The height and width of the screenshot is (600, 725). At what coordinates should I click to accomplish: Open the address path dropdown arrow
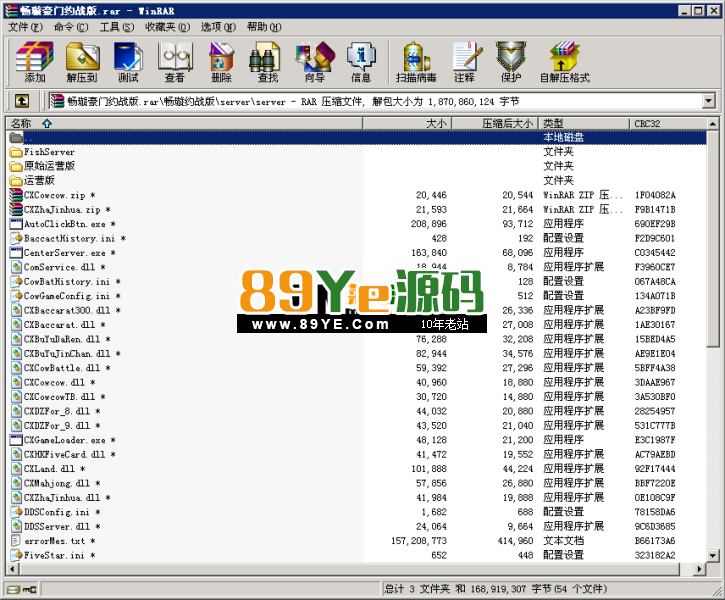pos(708,101)
